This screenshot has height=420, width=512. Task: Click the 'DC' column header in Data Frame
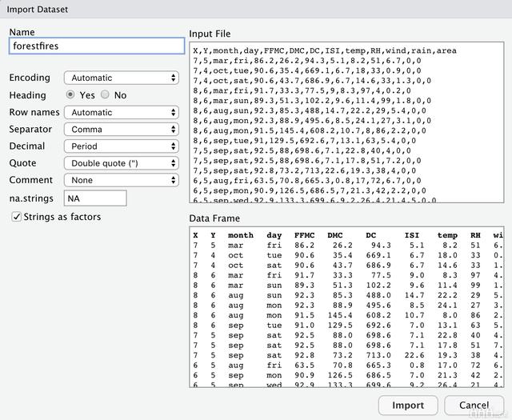pyautogui.click(x=371, y=235)
